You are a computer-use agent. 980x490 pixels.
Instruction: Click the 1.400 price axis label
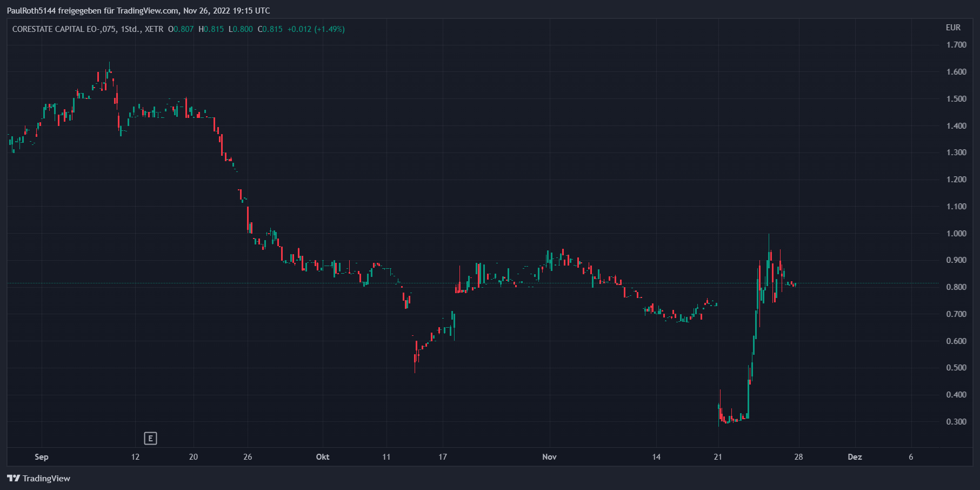click(956, 126)
